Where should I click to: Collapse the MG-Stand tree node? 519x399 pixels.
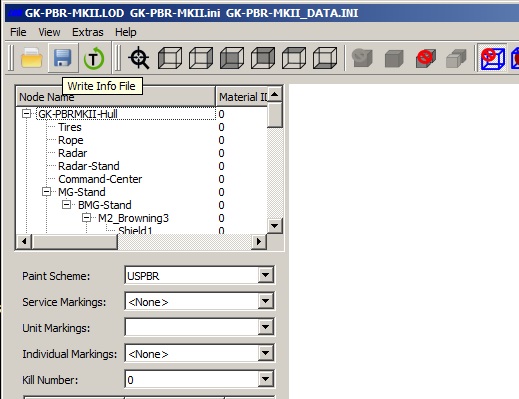(x=46, y=192)
